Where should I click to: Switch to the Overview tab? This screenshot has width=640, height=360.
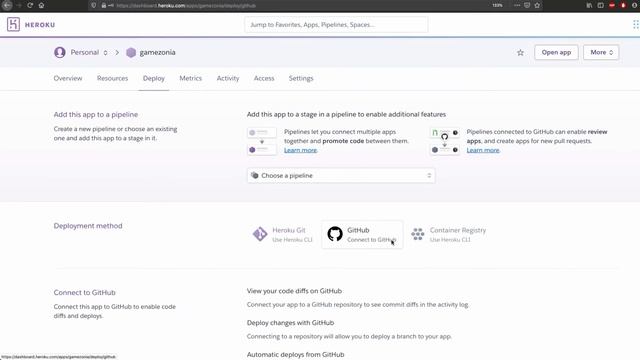coord(68,78)
